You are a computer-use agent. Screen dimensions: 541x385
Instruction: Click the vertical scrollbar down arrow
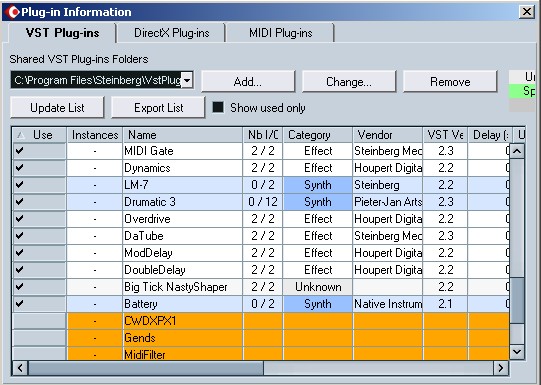(517, 352)
